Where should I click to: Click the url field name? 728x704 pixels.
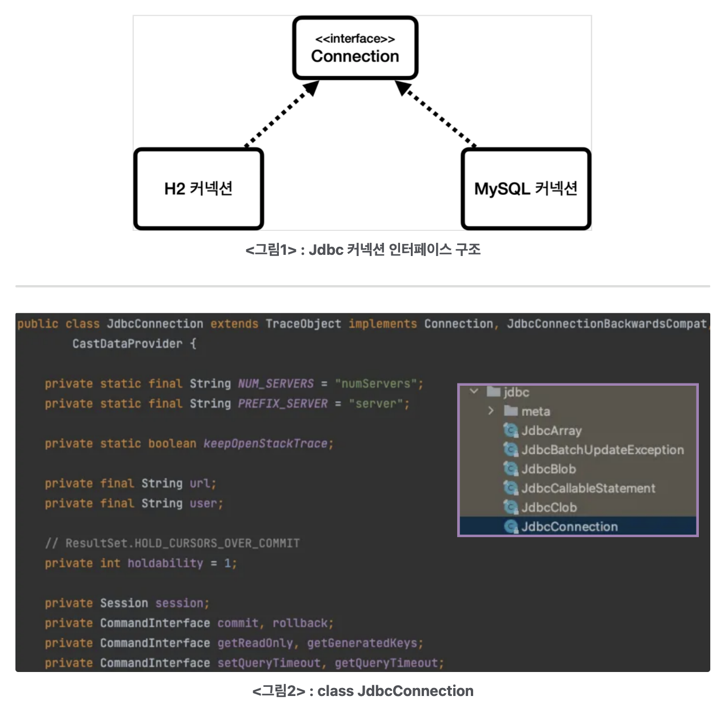coord(200,483)
